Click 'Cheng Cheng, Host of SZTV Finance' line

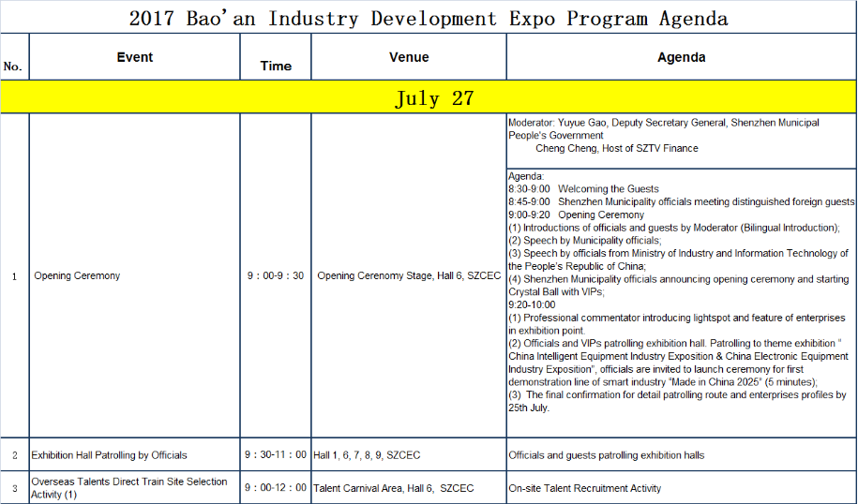pos(617,148)
